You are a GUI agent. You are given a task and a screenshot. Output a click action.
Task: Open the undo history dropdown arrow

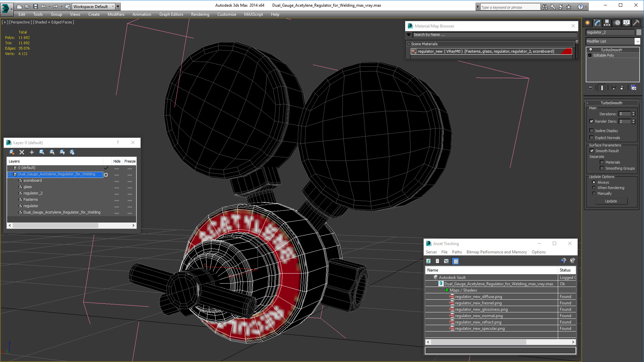click(x=49, y=6)
